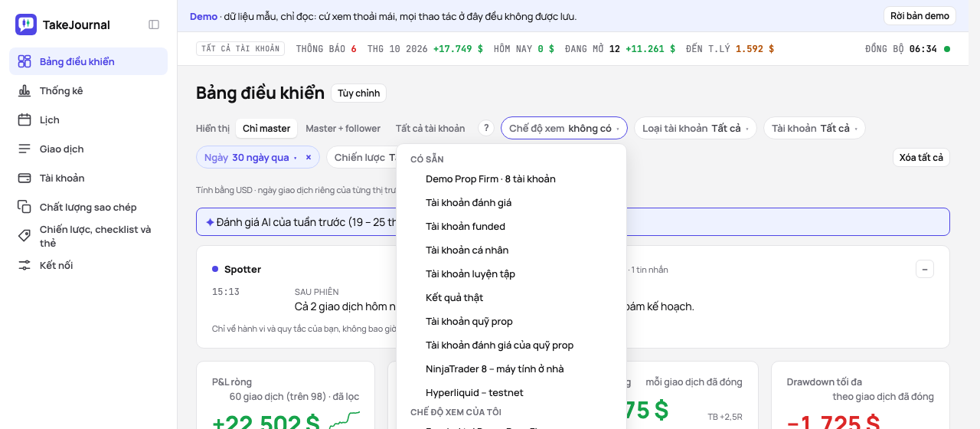
Task: Go to Tài khoản page in sidebar
Action: [x=88, y=178]
